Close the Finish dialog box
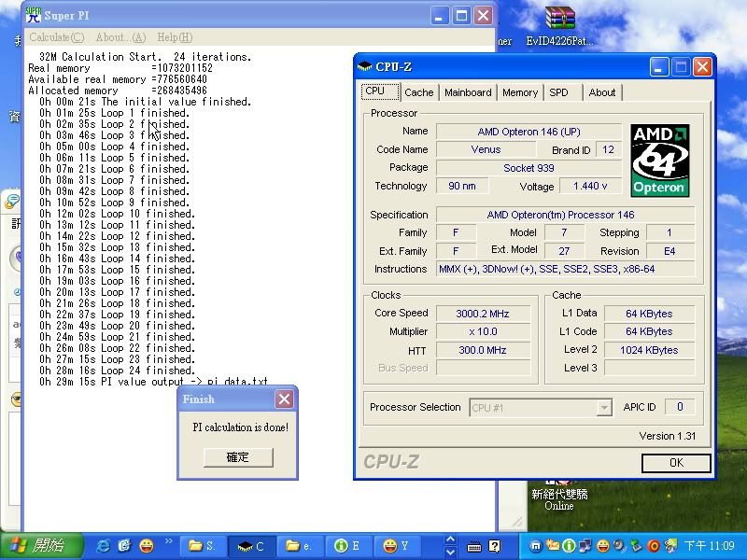Image resolution: width=747 pixels, height=560 pixels. (284, 399)
